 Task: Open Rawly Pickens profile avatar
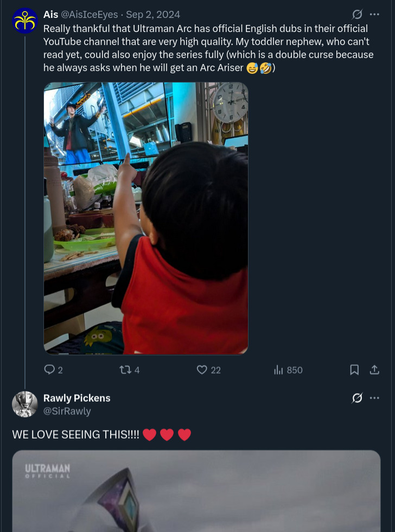[24, 404]
